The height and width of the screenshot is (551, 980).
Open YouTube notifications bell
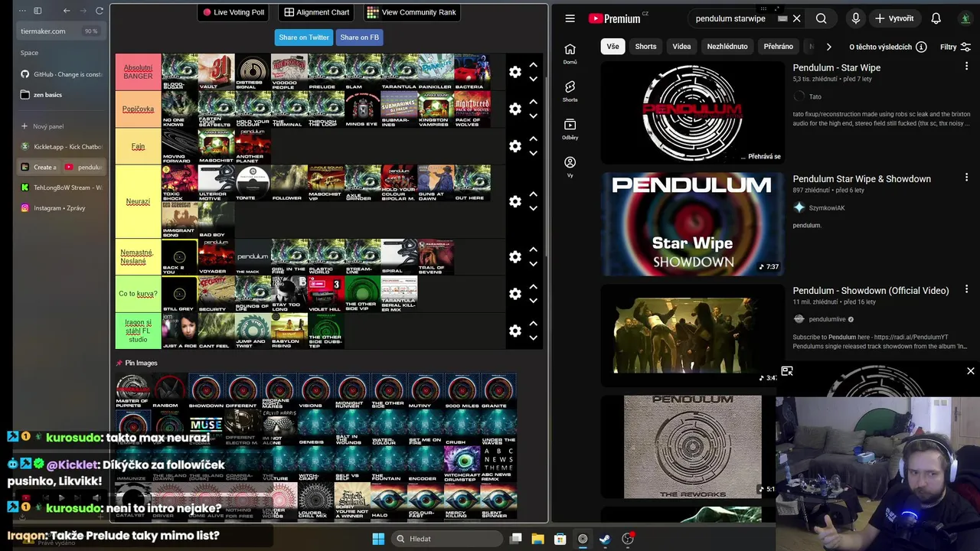tap(936, 18)
